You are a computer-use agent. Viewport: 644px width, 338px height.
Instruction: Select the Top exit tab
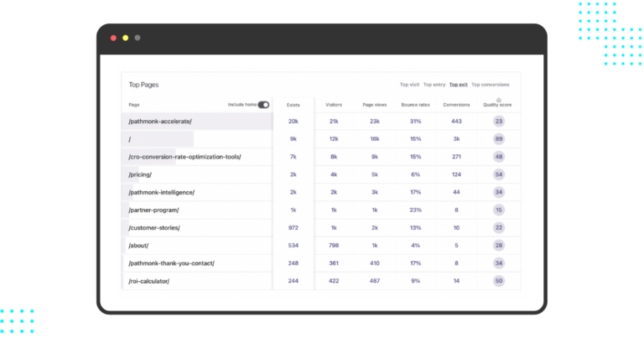(459, 85)
